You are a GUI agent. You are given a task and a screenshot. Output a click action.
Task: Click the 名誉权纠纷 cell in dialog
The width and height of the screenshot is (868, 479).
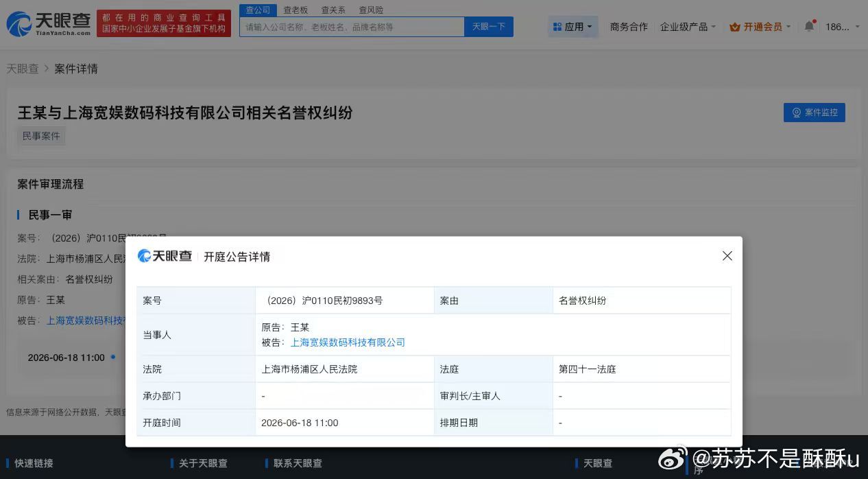pyautogui.click(x=642, y=301)
